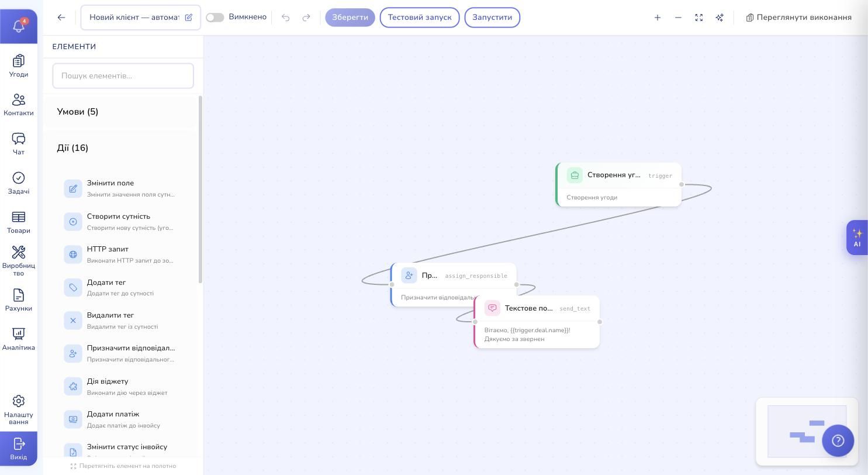Open Виробництво in the sidebar

tap(19, 261)
